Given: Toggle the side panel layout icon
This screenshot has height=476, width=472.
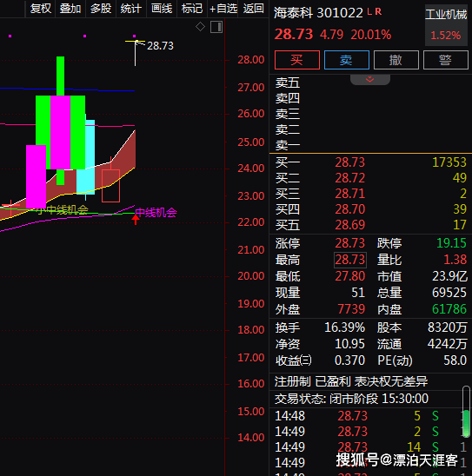Looking at the screenshot, I should pyautogui.click(x=216, y=27).
